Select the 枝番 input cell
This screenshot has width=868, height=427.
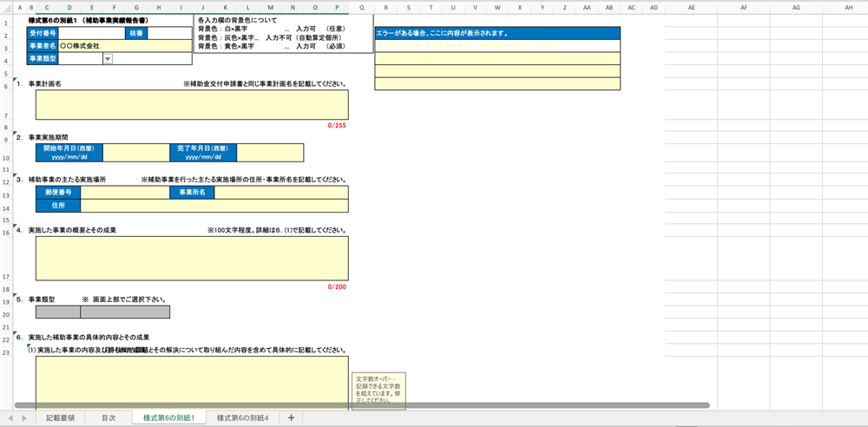coord(169,33)
